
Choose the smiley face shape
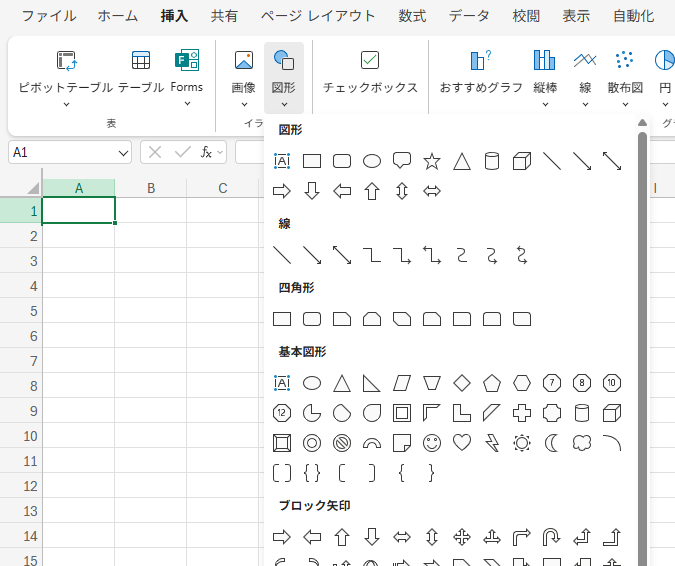432,442
